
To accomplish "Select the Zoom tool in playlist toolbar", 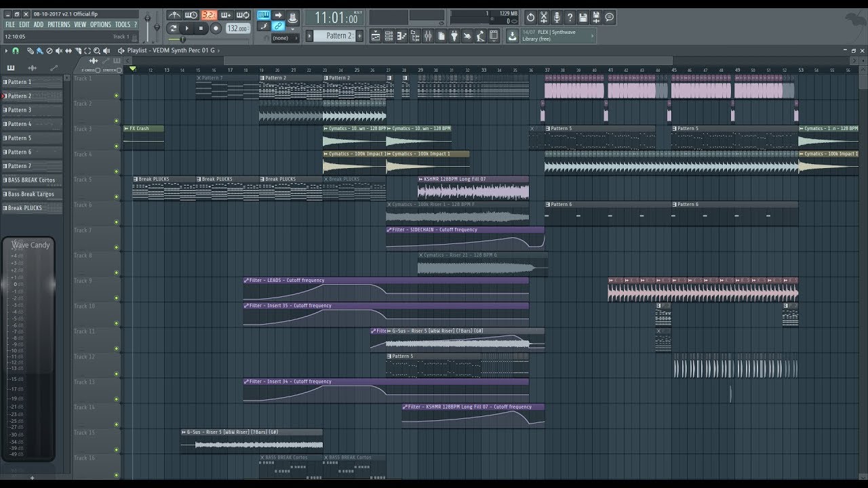I will tap(96, 51).
